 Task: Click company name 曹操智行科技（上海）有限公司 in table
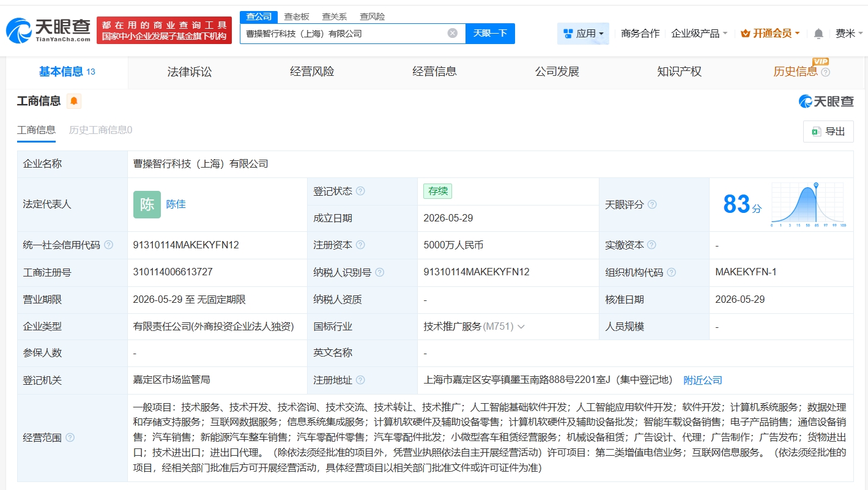(201, 164)
